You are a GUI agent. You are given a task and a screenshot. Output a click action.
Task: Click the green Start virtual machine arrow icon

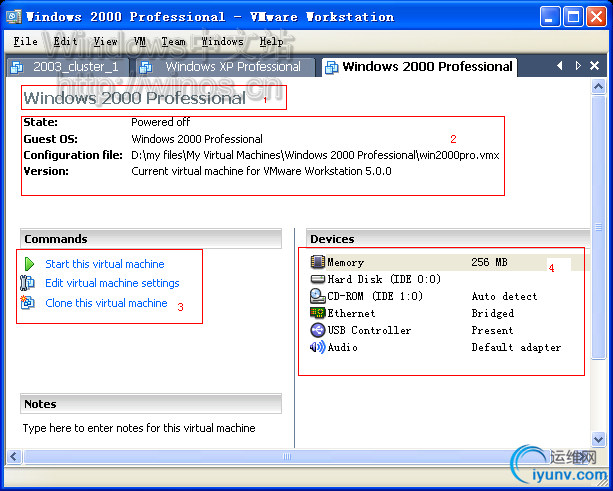[x=29, y=264]
